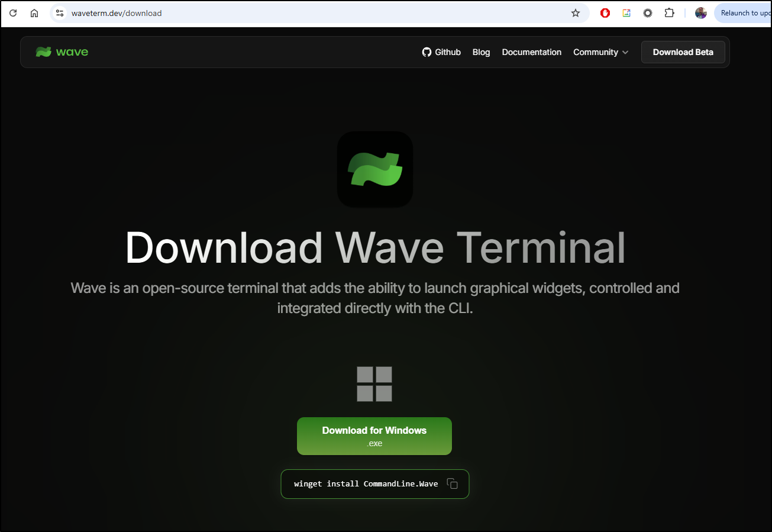Screen dimensions: 772x532
Task: Open the dark spiky circle extension icon
Action: tap(648, 13)
